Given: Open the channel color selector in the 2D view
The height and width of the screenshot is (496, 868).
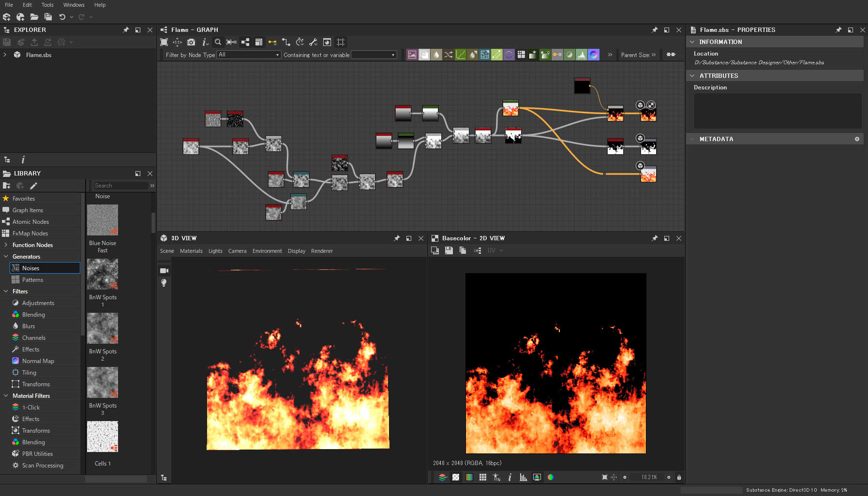Looking at the screenshot, I should (550, 477).
